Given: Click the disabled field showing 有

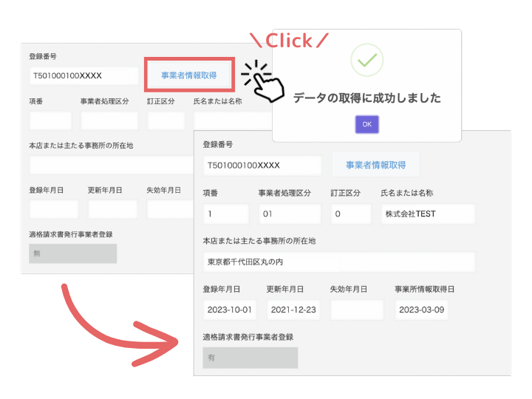Looking at the screenshot, I should pyautogui.click(x=250, y=358).
